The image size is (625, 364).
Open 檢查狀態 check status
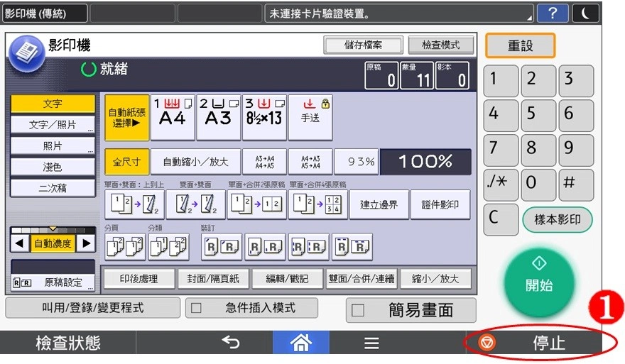pyautogui.click(x=68, y=343)
